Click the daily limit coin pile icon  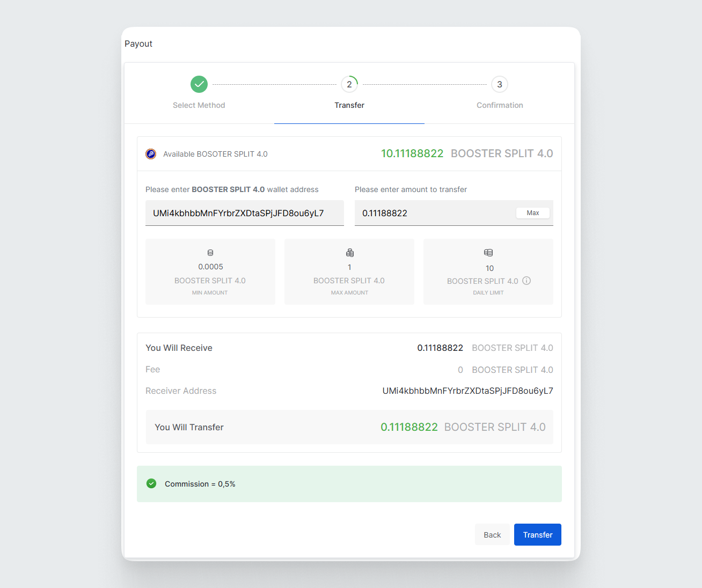[488, 253]
